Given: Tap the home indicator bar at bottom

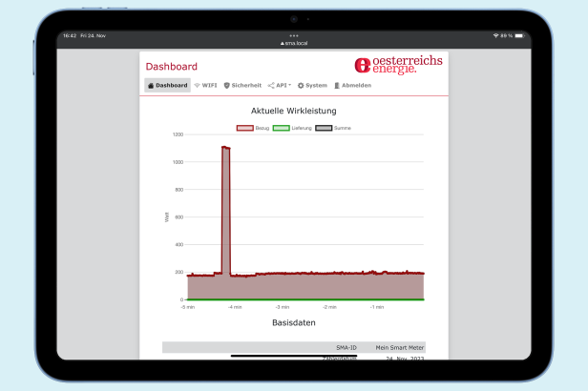Looking at the screenshot, I should [294, 356].
